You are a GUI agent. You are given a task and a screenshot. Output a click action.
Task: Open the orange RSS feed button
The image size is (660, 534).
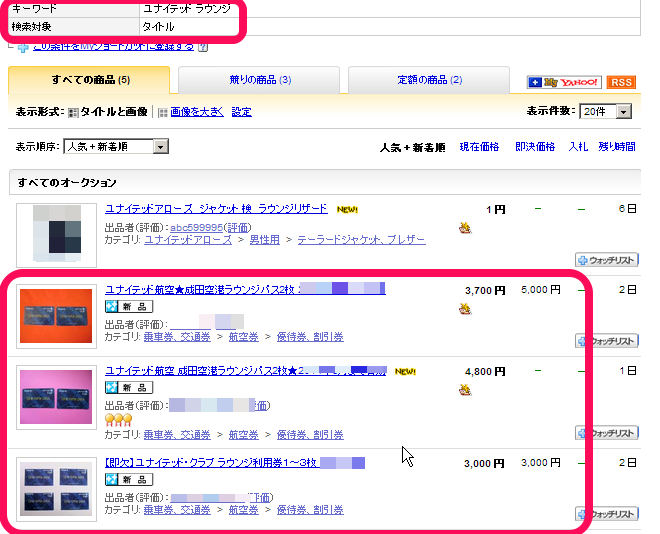[x=621, y=82]
